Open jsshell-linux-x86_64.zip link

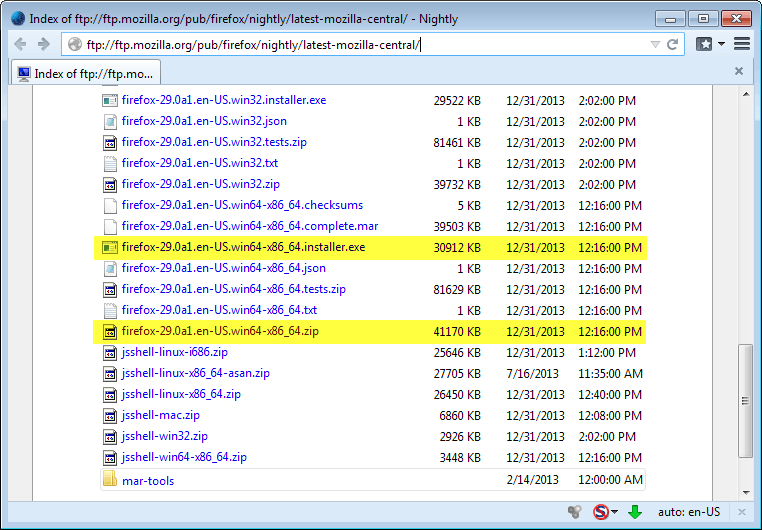pyautogui.click(x=181, y=394)
